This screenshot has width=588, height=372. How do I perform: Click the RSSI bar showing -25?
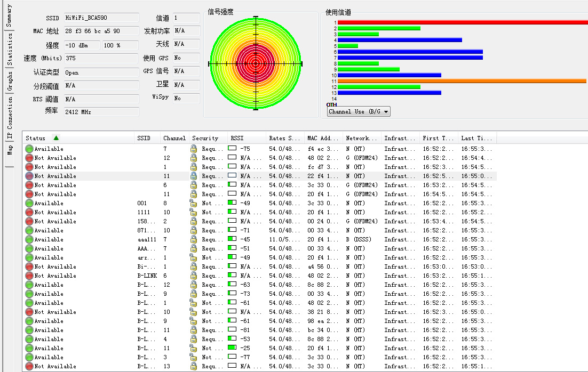point(231,348)
